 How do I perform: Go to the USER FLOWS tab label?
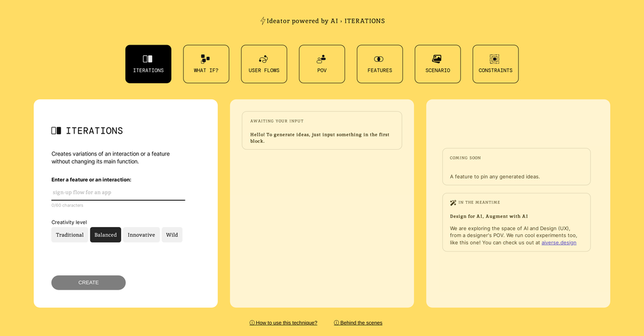[x=264, y=70]
